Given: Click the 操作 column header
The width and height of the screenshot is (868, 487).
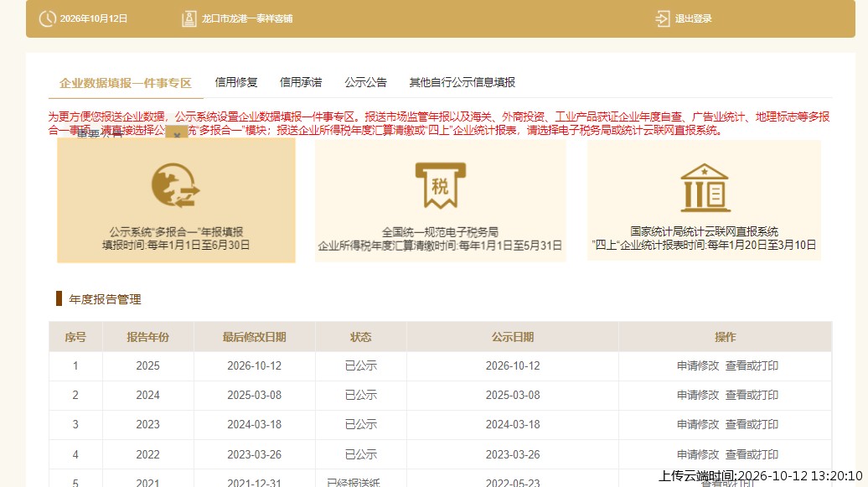Looking at the screenshot, I should pos(726,337).
